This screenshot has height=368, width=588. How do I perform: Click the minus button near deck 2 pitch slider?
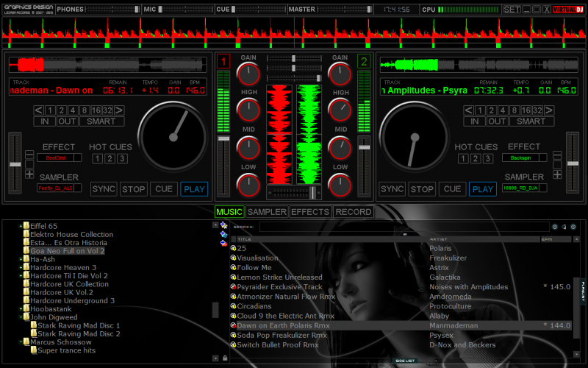click(x=558, y=155)
